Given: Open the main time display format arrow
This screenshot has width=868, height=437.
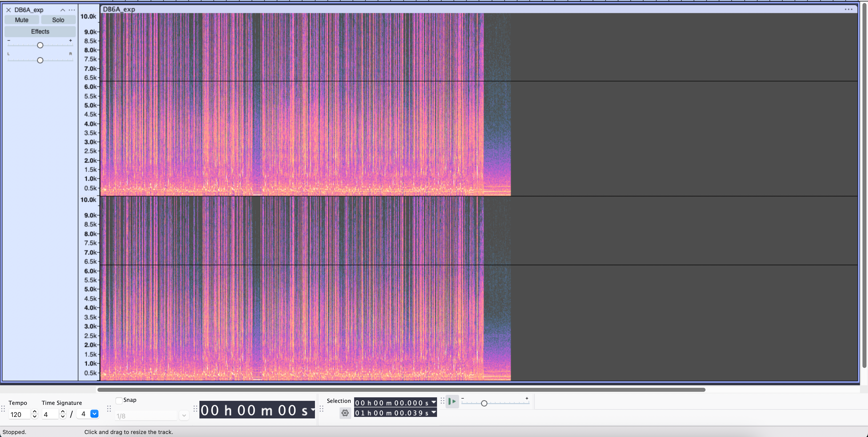Looking at the screenshot, I should pos(313,410).
